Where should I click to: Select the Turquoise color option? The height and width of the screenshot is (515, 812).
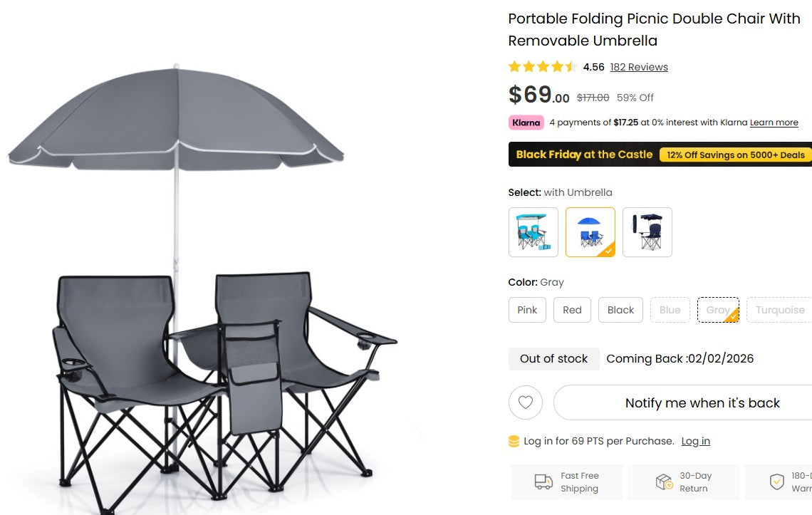[x=779, y=310]
